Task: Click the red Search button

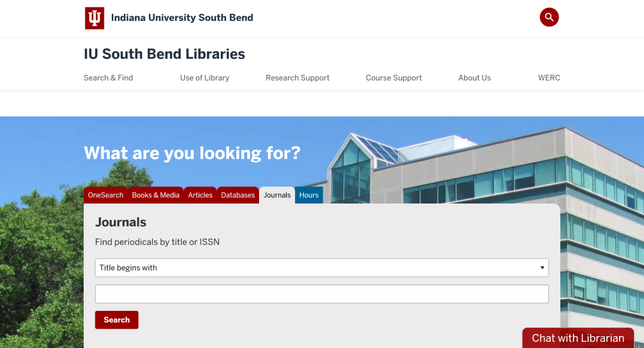Action: [116, 320]
